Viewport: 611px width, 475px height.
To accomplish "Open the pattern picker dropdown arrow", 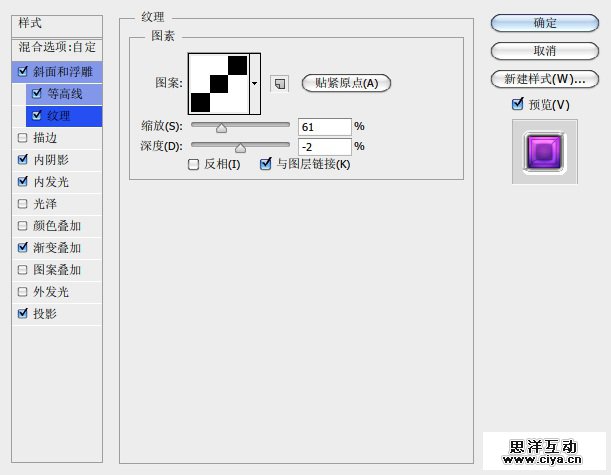I will [x=255, y=84].
